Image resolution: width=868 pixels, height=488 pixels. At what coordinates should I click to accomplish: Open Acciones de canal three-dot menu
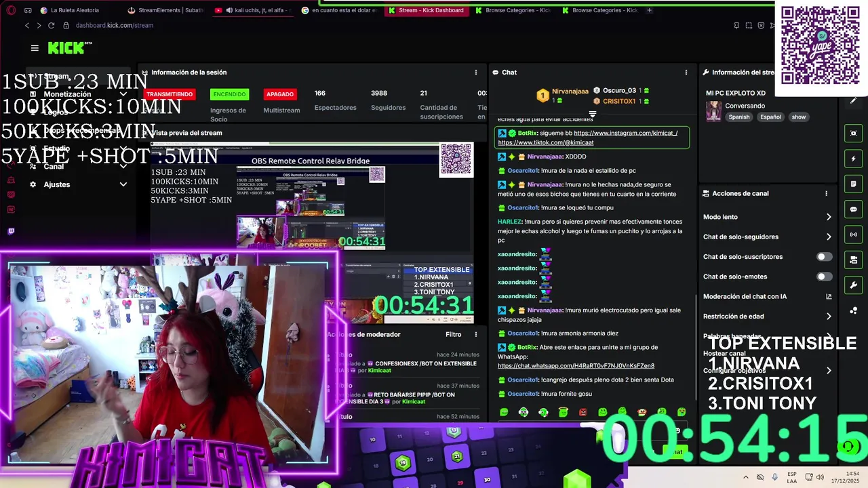[826, 194]
